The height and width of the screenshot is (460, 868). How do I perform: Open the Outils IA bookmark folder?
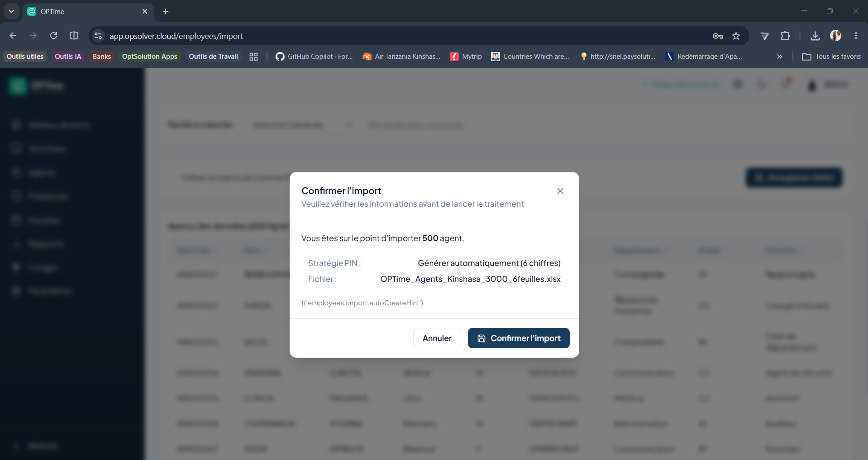[x=68, y=57]
